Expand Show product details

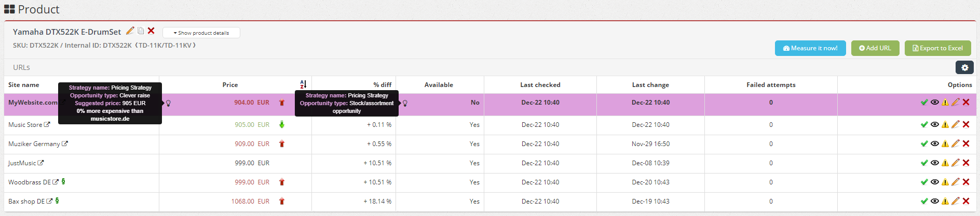[201, 33]
